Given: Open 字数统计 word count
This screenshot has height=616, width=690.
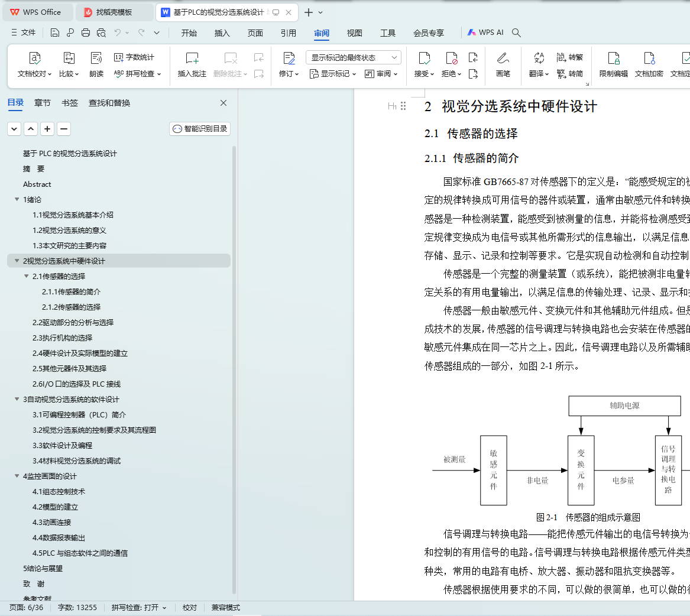Looking at the screenshot, I should point(134,57).
